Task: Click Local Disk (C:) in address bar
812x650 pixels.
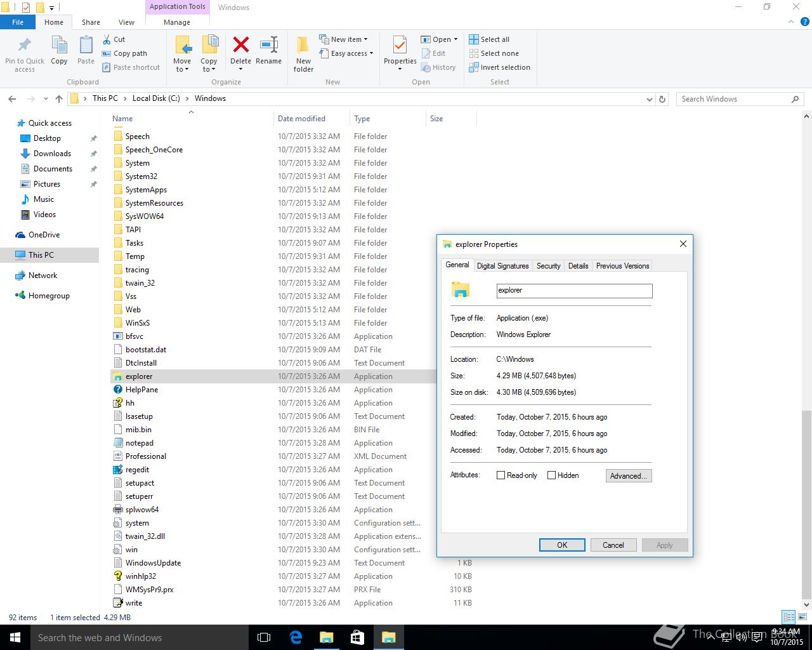Action: 156,98
